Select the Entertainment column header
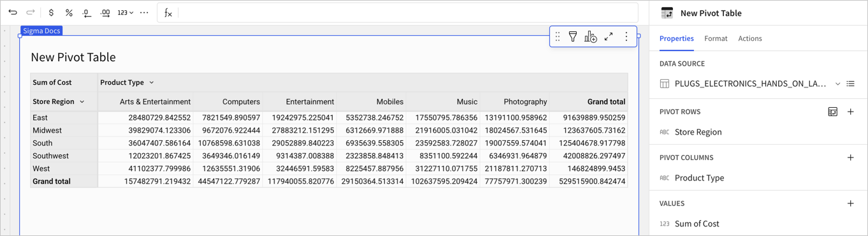 pyautogui.click(x=300, y=101)
